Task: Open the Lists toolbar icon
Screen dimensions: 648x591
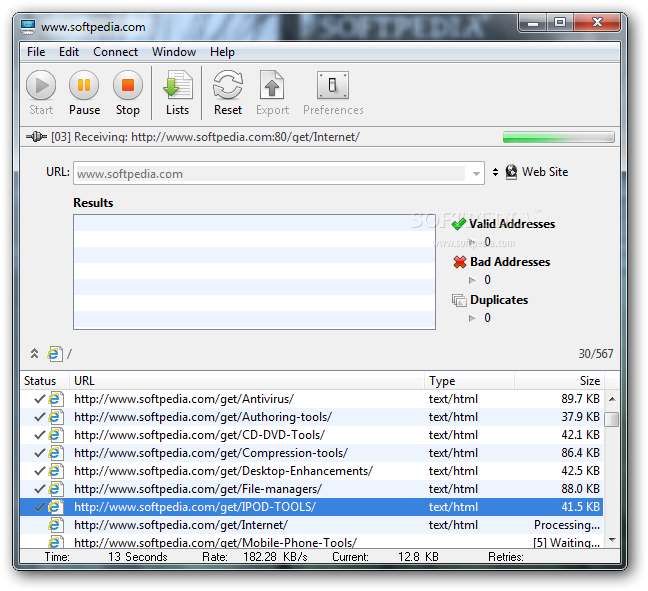Action: pos(178,85)
